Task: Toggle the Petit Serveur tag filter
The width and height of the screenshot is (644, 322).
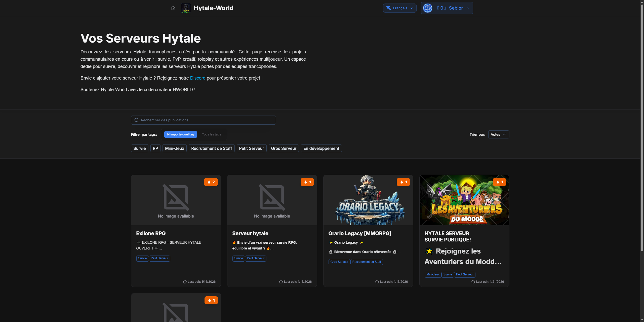Action: [x=252, y=148]
